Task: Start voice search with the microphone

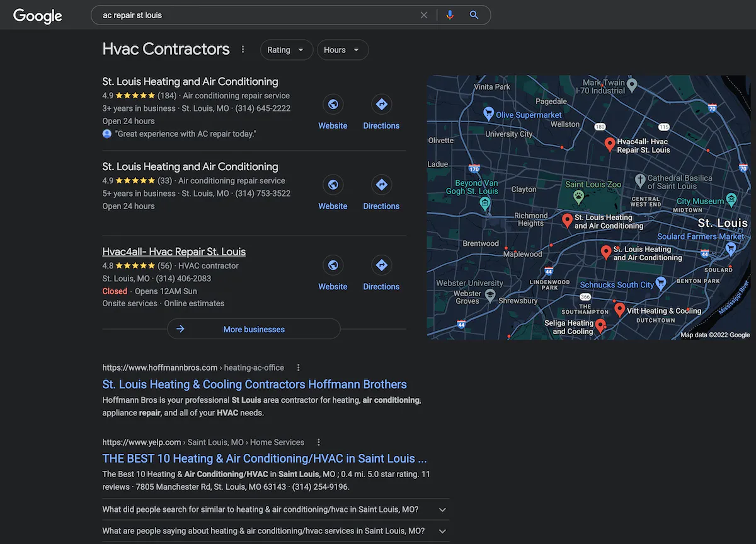Action: [x=450, y=15]
